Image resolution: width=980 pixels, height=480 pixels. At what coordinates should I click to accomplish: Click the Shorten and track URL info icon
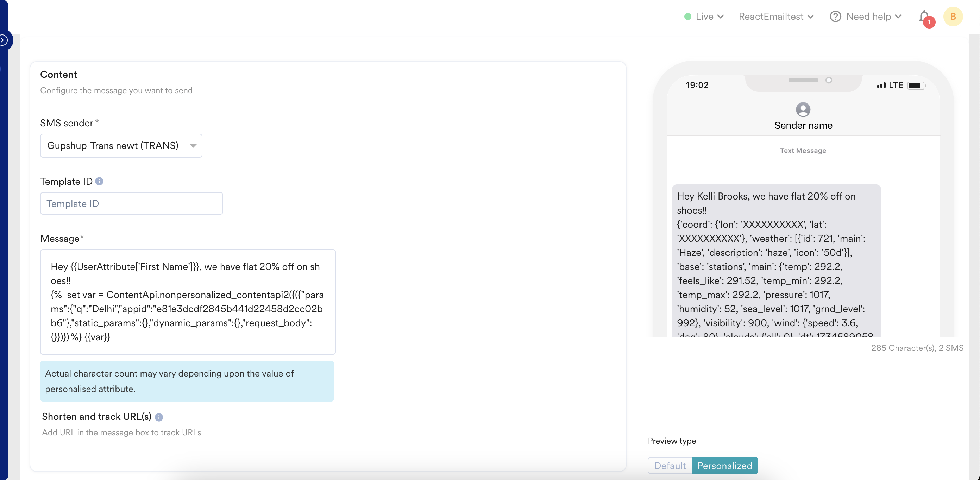159,417
